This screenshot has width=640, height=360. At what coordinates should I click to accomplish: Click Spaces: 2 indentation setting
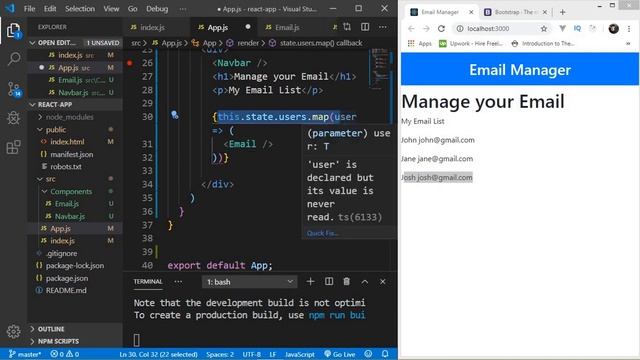[220, 354]
